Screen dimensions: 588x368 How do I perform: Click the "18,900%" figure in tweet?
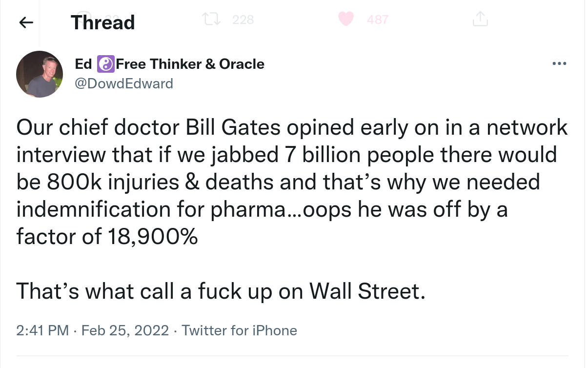[151, 237]
